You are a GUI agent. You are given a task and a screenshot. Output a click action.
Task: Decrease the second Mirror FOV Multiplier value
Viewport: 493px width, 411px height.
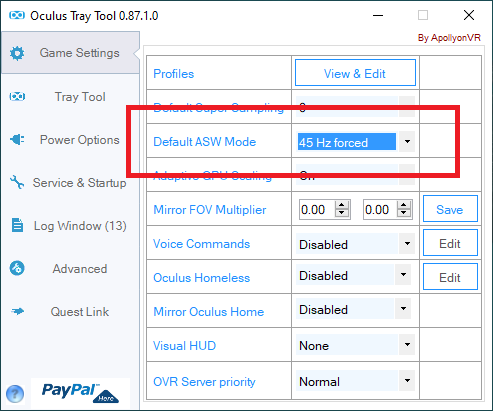coord(404,214)
